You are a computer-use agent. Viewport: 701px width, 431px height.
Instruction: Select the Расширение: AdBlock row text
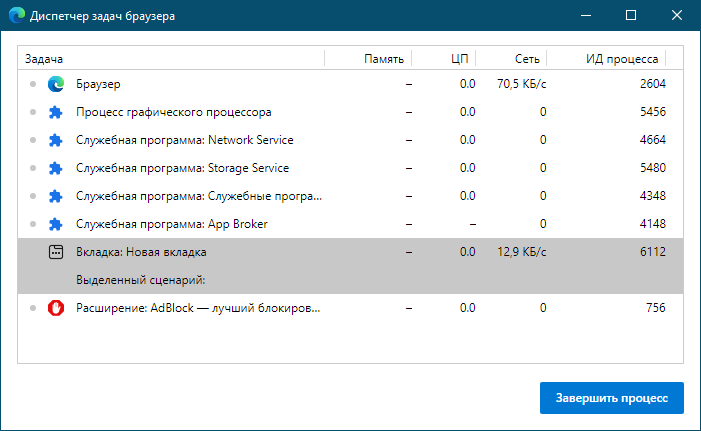[198, 308]
